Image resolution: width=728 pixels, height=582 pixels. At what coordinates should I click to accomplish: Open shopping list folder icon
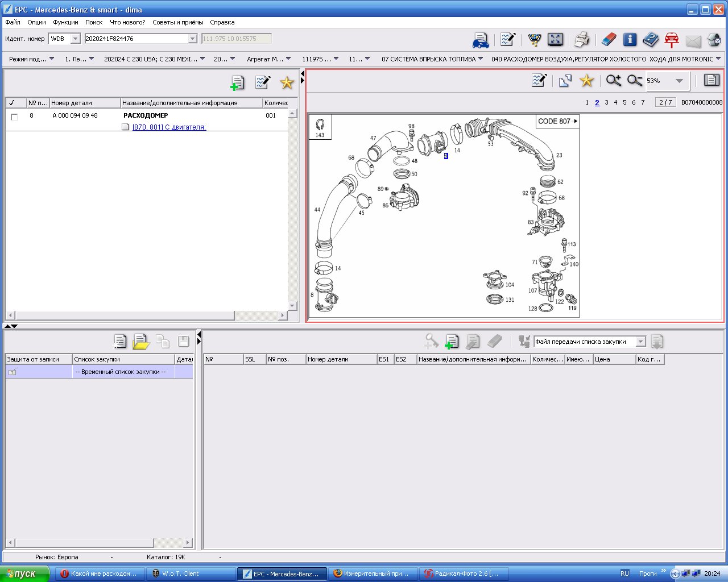[140, 341]
